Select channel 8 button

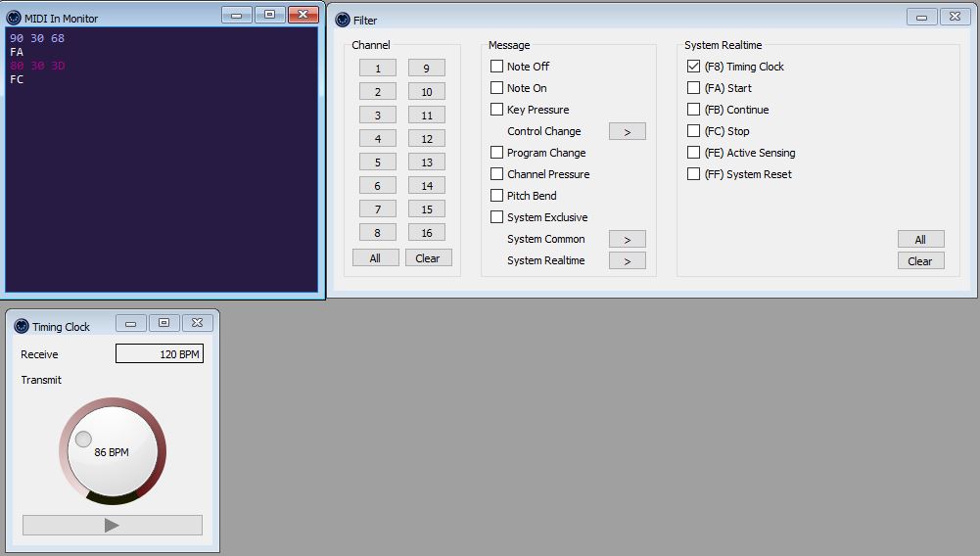coord(378,232)
